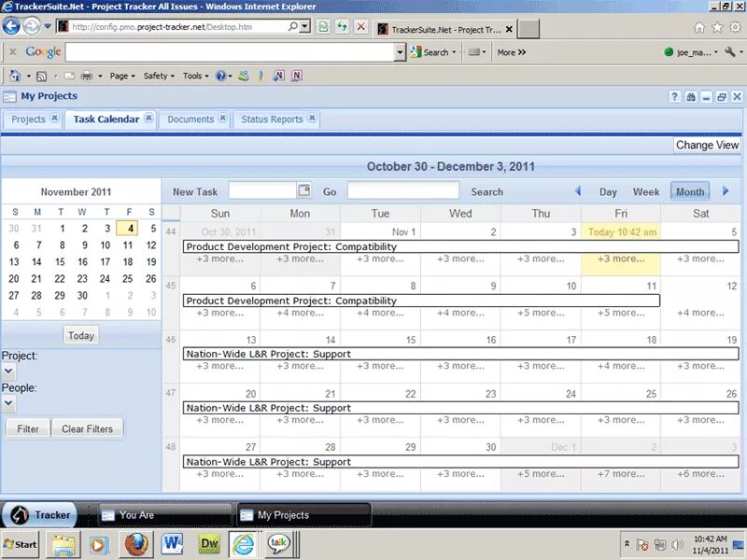Open Favorites star icon
This screenshot has width=747, height=560.
pos(717,28)
